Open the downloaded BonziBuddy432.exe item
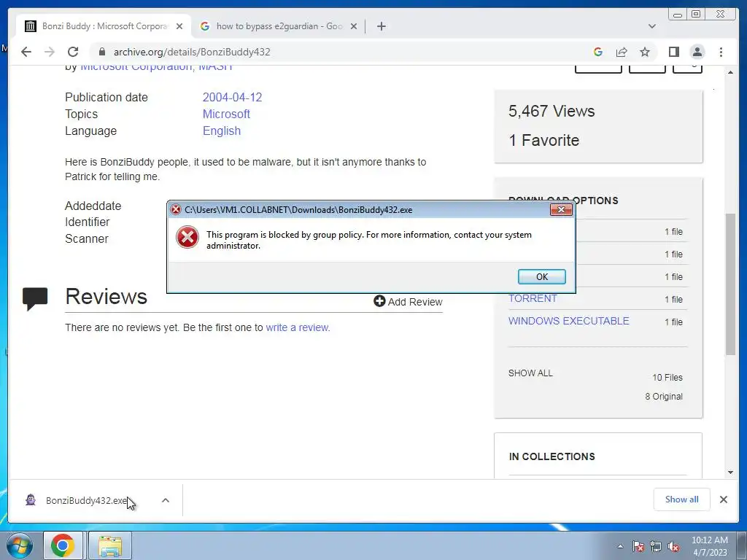 point(86,500)
